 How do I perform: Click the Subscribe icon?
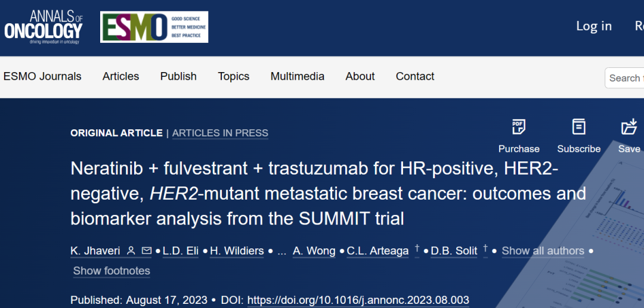(x=578, y=127)
